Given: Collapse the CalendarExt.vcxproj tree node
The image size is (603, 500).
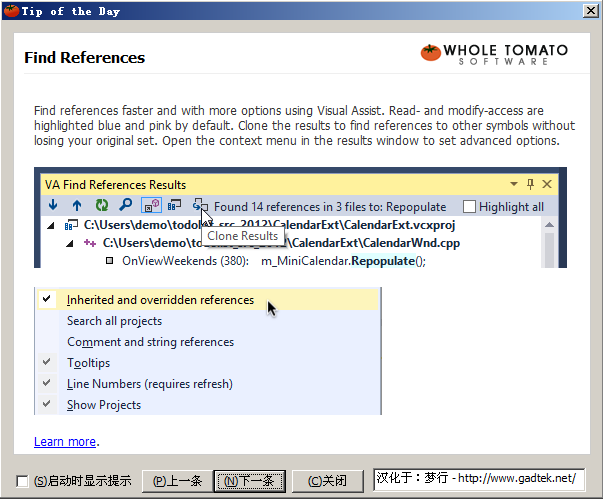Looking at the screenshot, I should pos(51,225).
